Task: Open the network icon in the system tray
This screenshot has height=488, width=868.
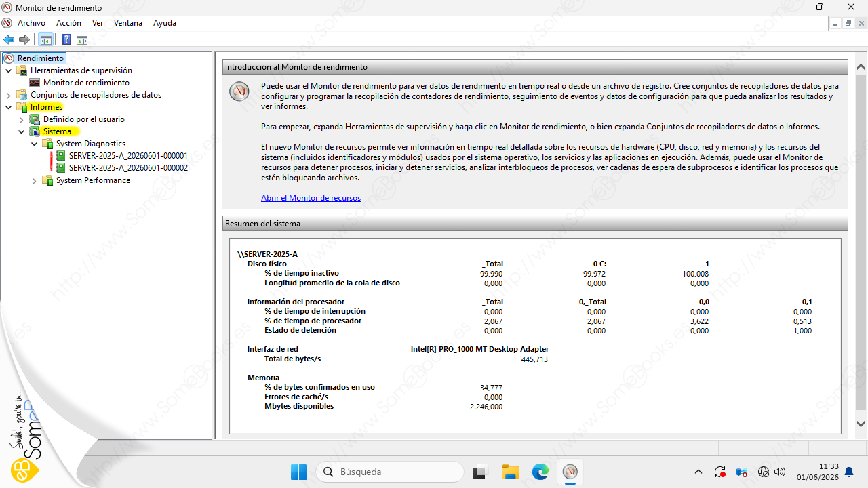Action: 764,472
